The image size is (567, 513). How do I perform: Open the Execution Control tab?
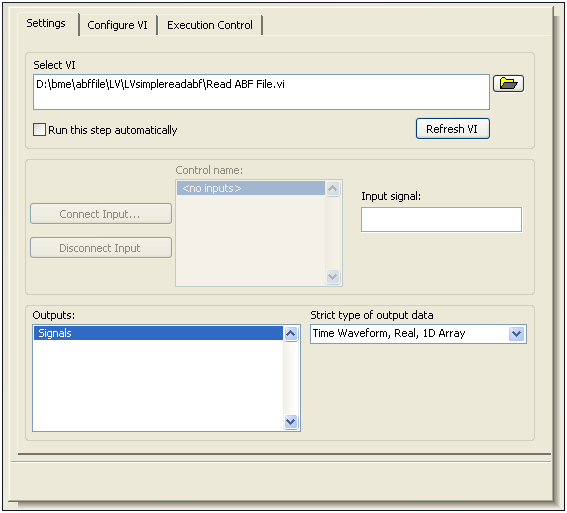pos(210,25)
